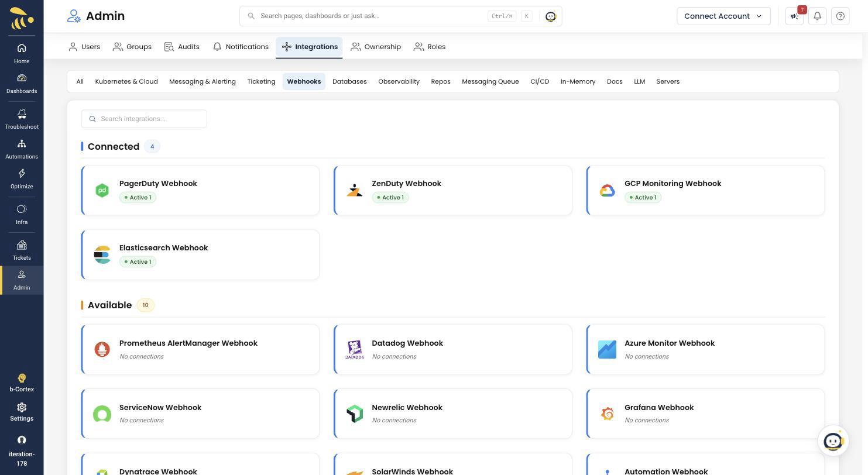Click the Elasticsearch logo icon
Screen dimensions: 868x475
click(x=102, y=254)
